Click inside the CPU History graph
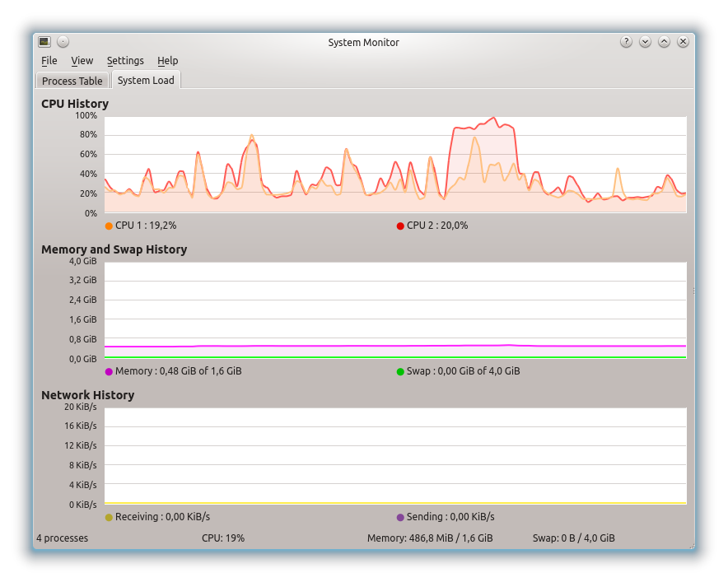 [395, 165]
